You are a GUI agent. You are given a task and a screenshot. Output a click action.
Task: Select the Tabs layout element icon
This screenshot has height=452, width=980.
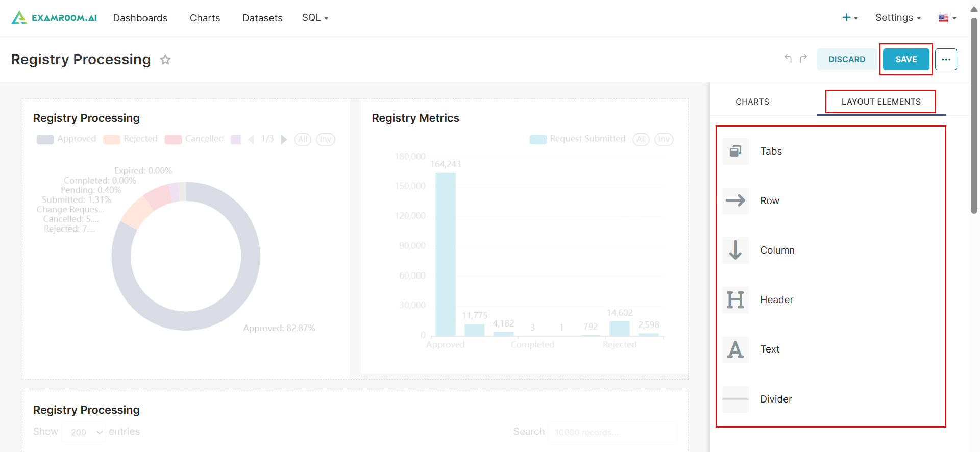coord(736,152)
